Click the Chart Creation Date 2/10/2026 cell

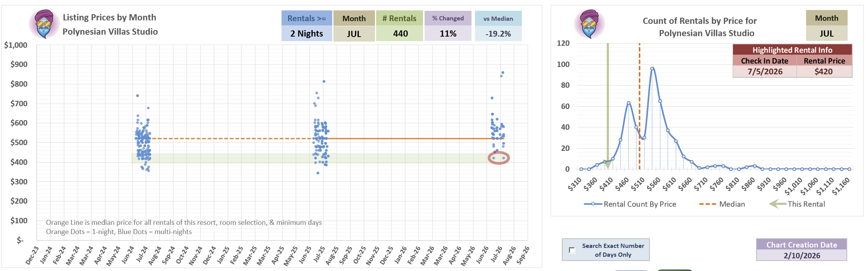point(801,256)
